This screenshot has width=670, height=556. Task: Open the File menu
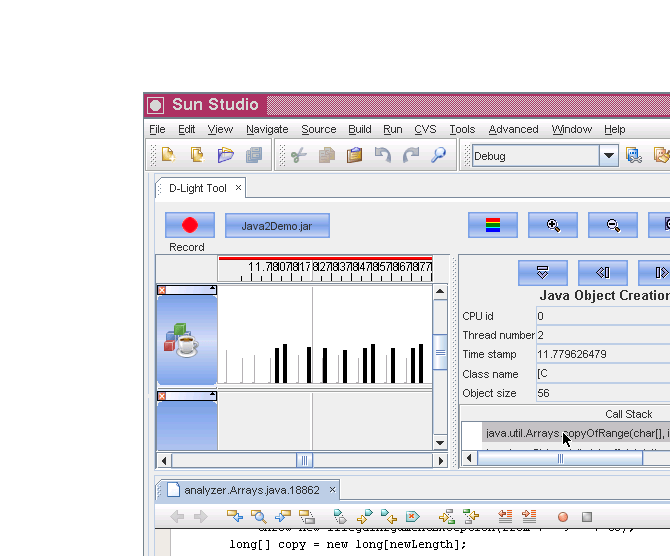[x=157, y=129]
